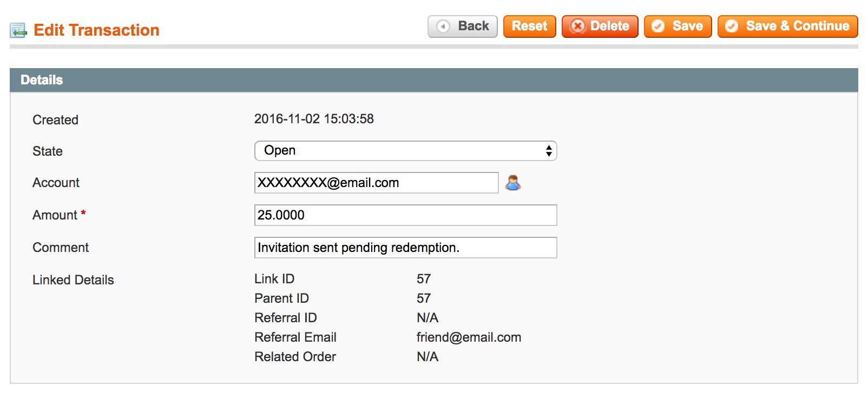Click the Details section header
Viewport: 868px width, 399px height.
click(433, 80)
